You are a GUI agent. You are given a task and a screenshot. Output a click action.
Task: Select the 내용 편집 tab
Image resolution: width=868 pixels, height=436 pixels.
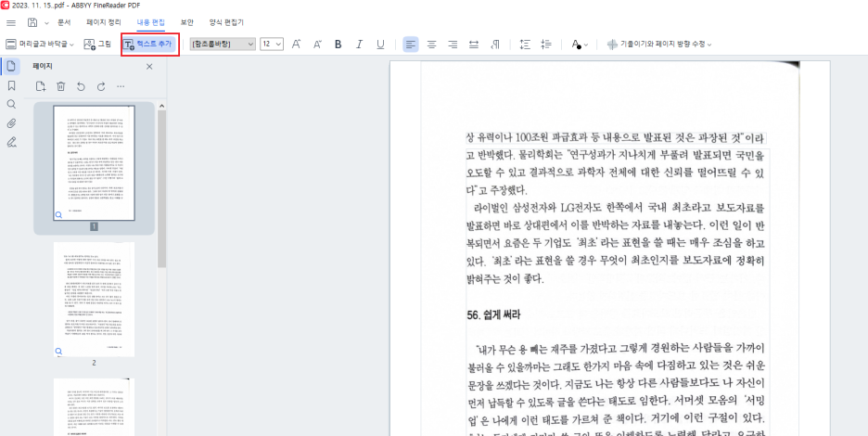click(150, 22)
